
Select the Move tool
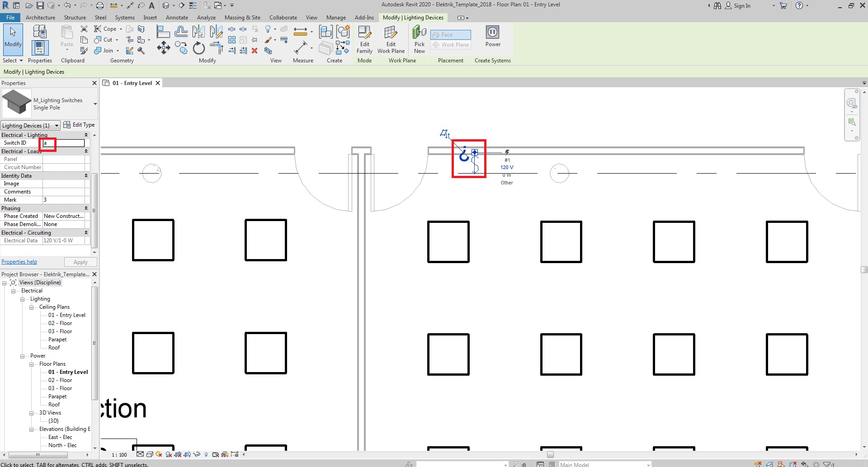point(163,48)
